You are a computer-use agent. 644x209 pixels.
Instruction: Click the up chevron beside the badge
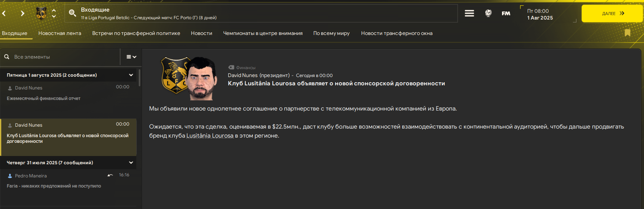tap(54, 11)
